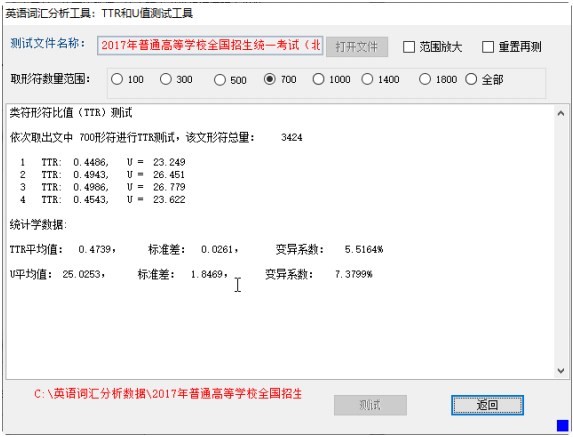Click the 统计学数据 label
The width and height of the screenshot is (573, 437).
[38, 225]
